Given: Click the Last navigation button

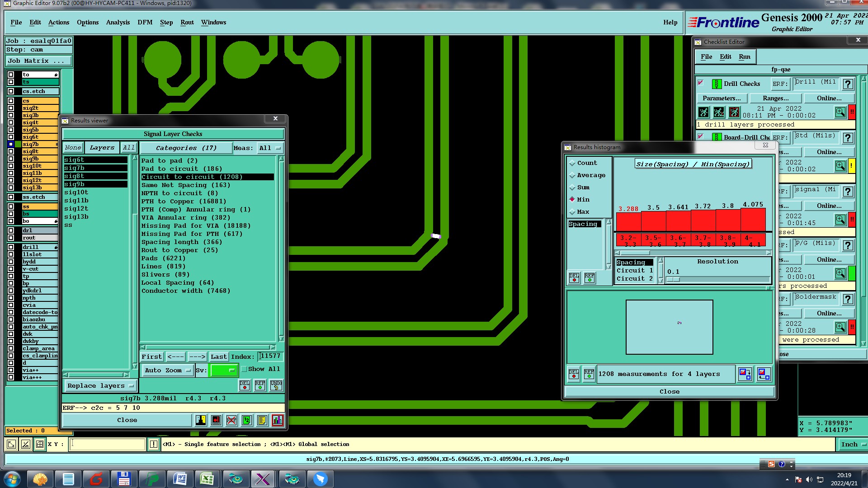Looking at the screenshot, I should click(219, 357).
